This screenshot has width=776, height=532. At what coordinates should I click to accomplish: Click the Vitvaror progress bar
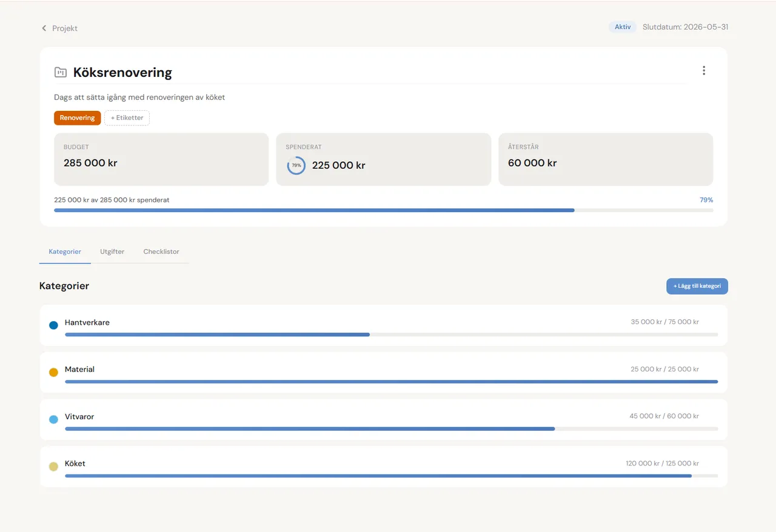tap(392, 429)
